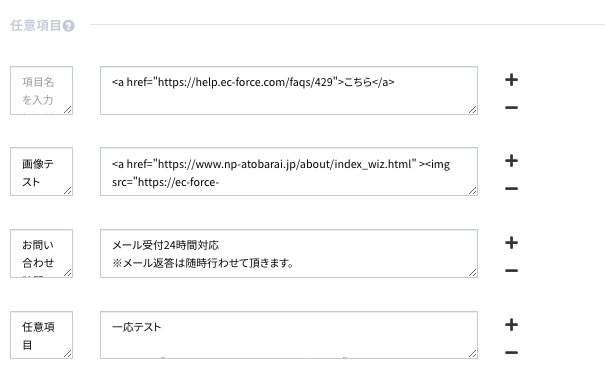The height and width of the screenshot is (383, 605).
Task: Open the help icon beside 任意項目
Action: coord(68,26)
